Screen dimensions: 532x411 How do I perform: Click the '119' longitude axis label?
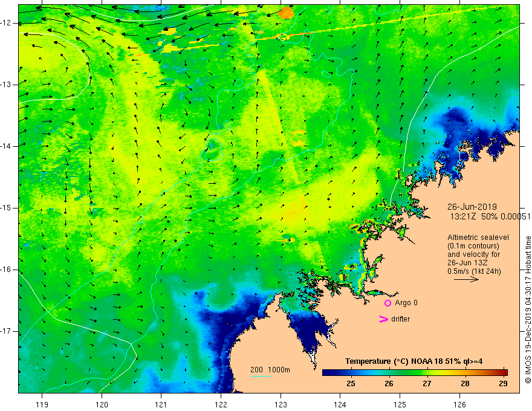(x=42, y=404)
